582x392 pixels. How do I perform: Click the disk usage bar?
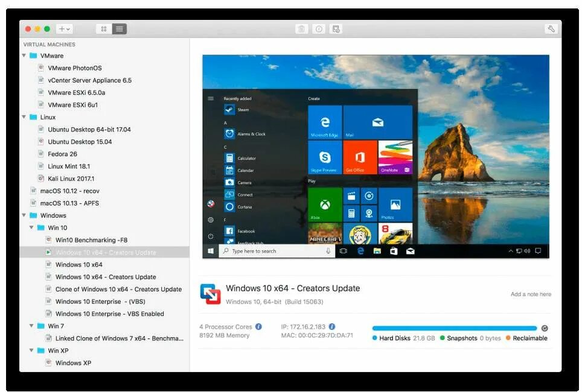[x=455, y=328]
